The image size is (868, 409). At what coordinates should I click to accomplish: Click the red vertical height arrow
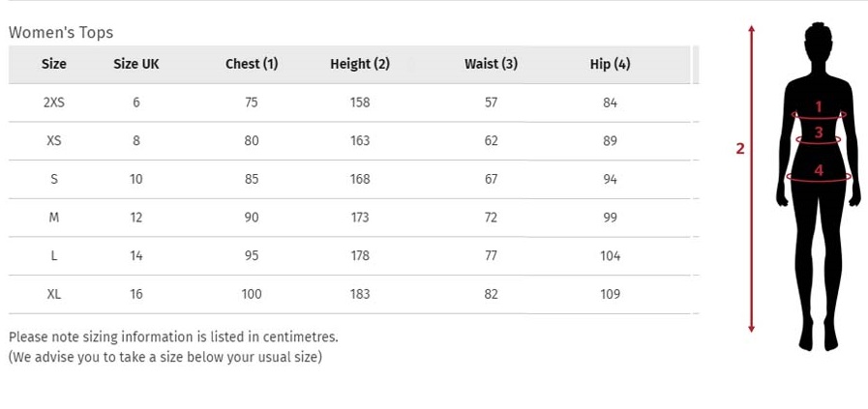pyautogui.click(x=751, y=179)
